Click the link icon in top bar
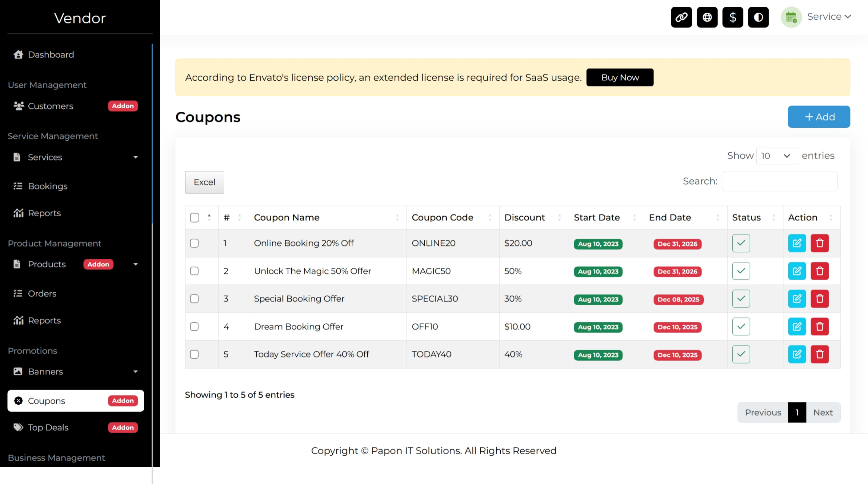The width and height of the screenshot is (868, 484). pos(681,17)
